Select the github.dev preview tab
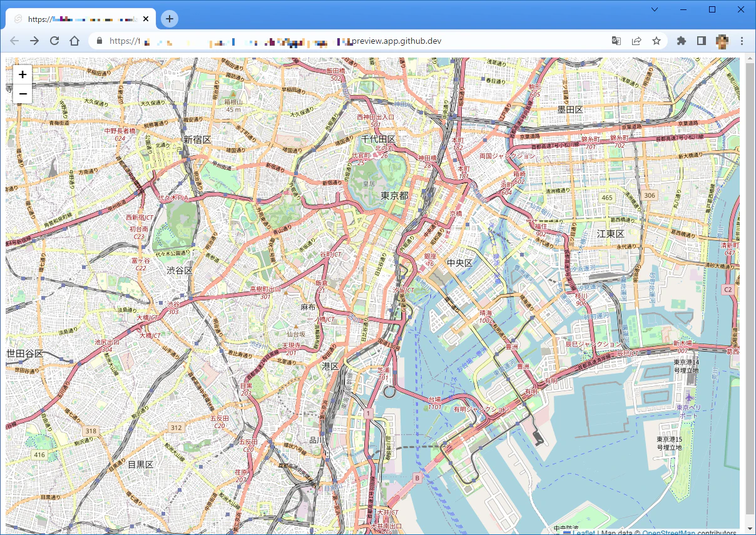Viewport: 756px width, 535px height. 81,19
